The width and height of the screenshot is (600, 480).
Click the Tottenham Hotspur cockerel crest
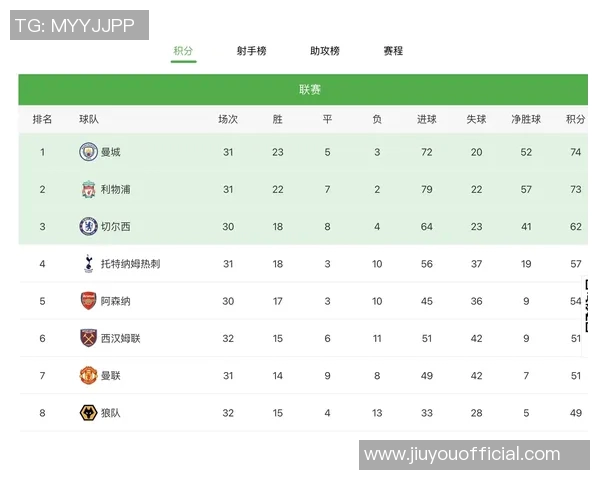click(89, 264)
